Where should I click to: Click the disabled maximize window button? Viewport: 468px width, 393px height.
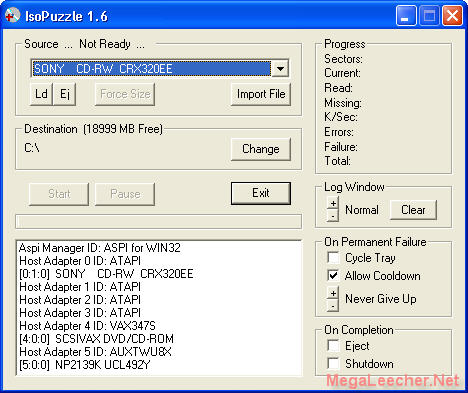coord(429,16)
